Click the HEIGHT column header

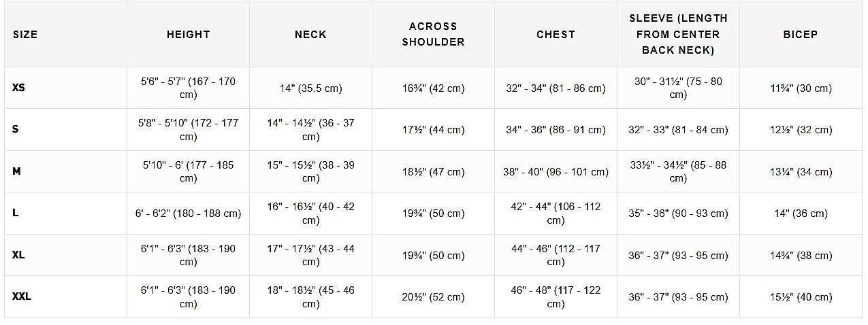tap(188, 35)
